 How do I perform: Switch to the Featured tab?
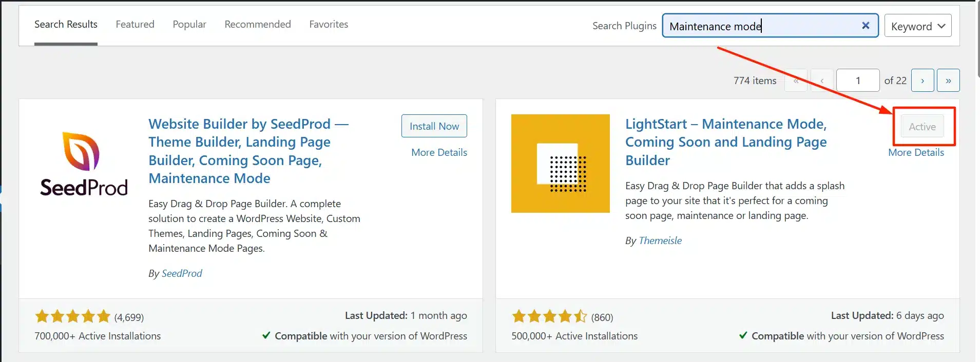(135, 24)
